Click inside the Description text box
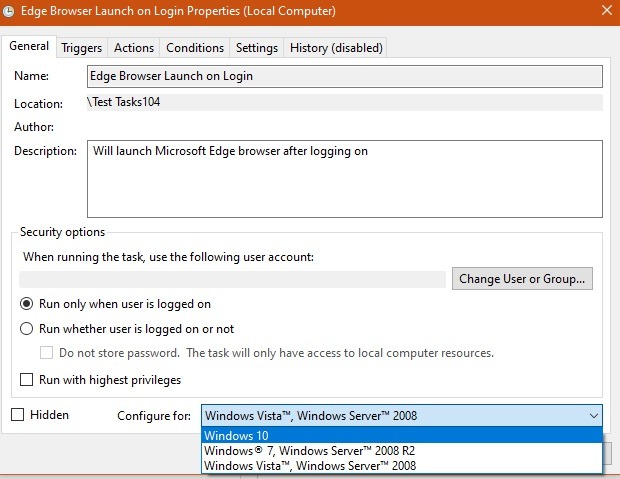This screenshot has height=479, width=620. pyautogui.click(x=345, y=179)
